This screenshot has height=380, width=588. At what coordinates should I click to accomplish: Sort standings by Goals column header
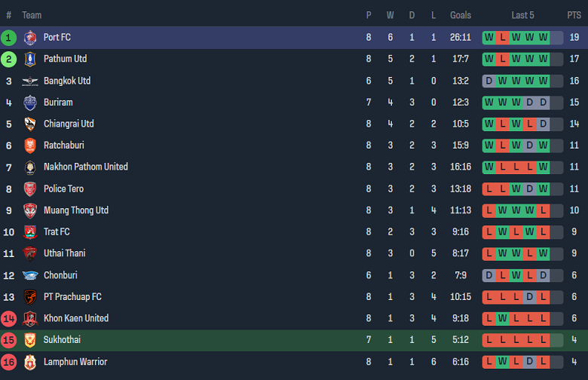[x=461, y=15]
